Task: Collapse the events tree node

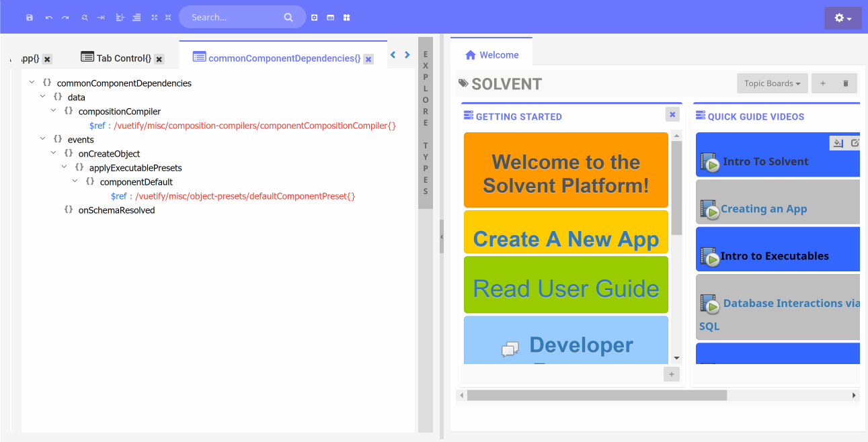Action: (43, 140)
